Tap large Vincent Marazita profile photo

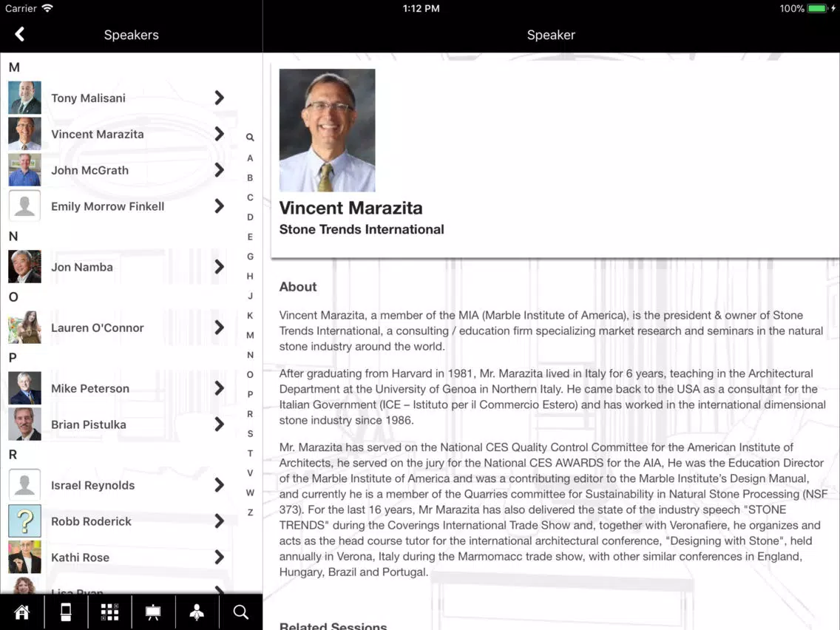pyautogui.click(x=328, y=130)
